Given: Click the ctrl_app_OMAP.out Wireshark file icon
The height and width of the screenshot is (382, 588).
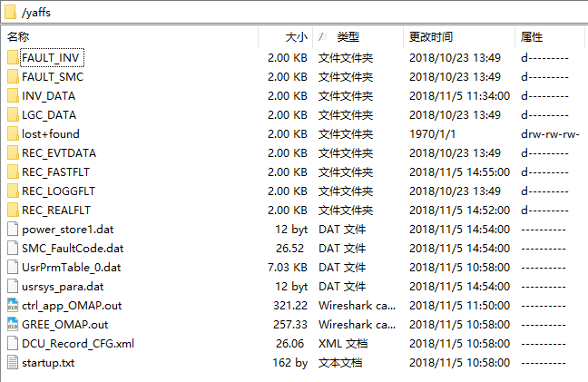Looking at the screenshot, I should pos(13,306).
